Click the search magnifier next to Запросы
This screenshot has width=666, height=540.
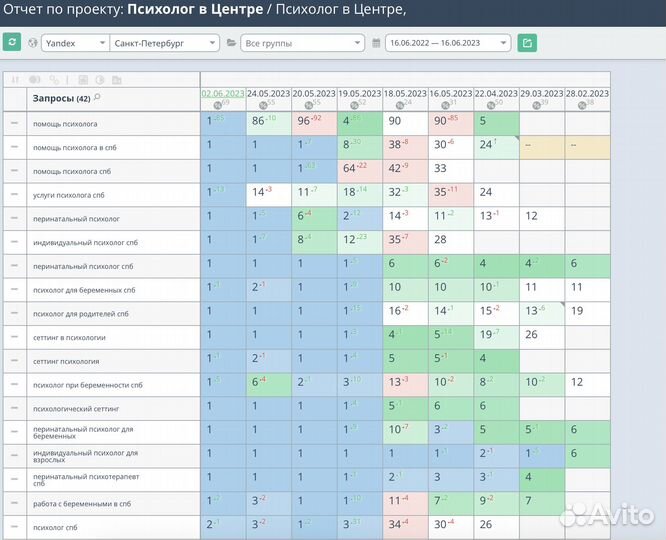coord(97,98)
